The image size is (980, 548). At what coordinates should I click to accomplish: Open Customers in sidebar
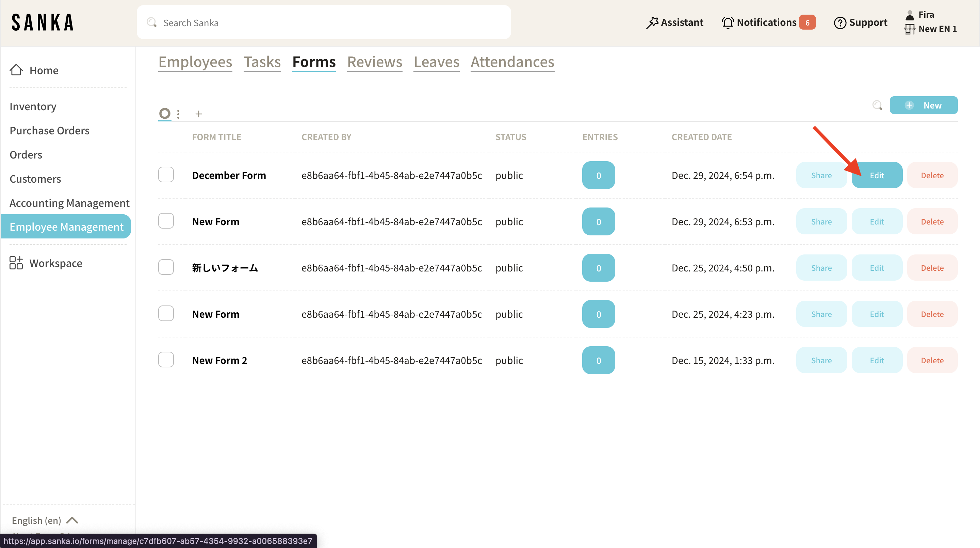(x=35, y=179)
